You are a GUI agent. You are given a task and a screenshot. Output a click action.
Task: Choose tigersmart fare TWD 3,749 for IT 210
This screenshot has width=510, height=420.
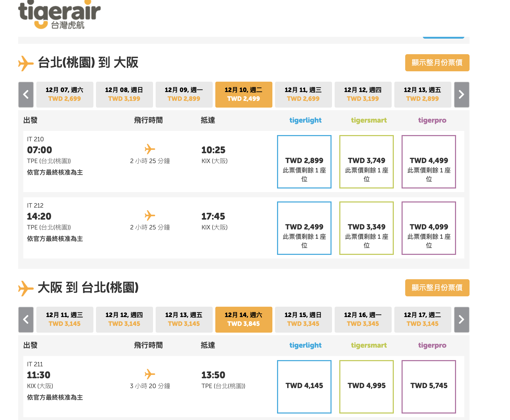tap(367, 162)
